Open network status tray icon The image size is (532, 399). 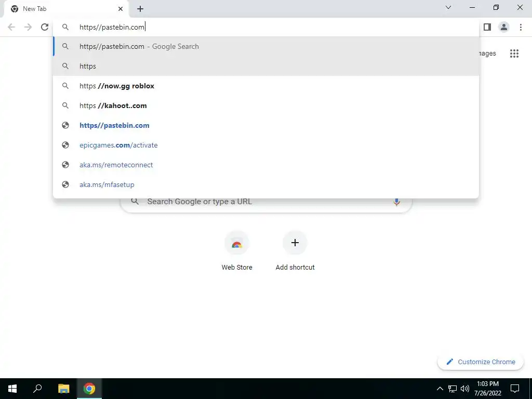coord(453,389)
